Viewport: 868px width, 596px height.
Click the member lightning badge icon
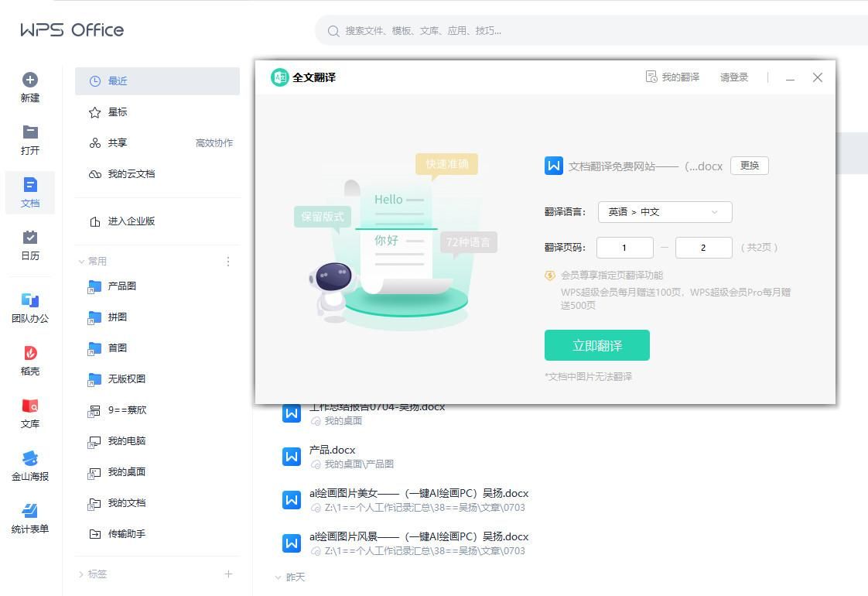(550, 276)
